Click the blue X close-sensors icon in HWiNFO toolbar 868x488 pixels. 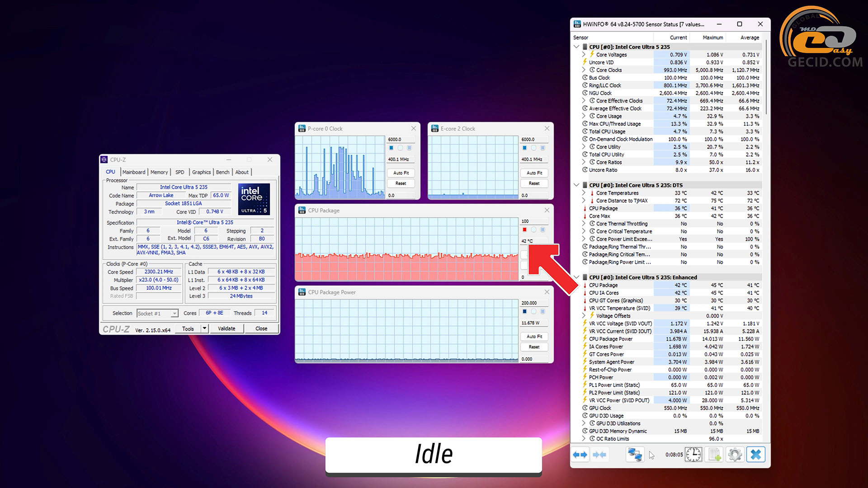756,455
